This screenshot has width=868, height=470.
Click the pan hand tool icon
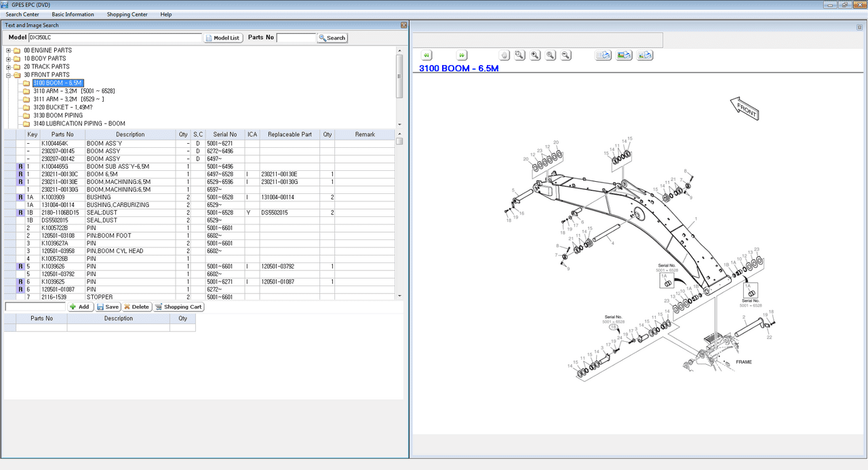click(504, 55)
